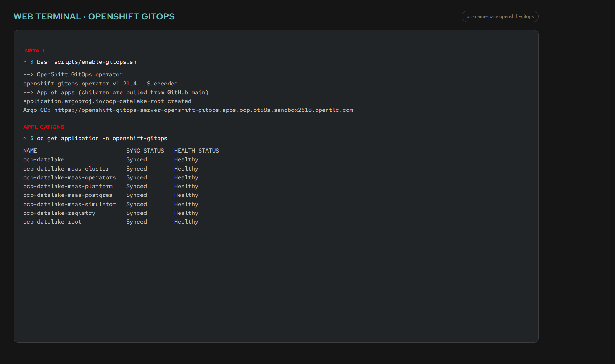Click the 'openshift-gitops-operator.v1.21.4' text

pos(80,84)
